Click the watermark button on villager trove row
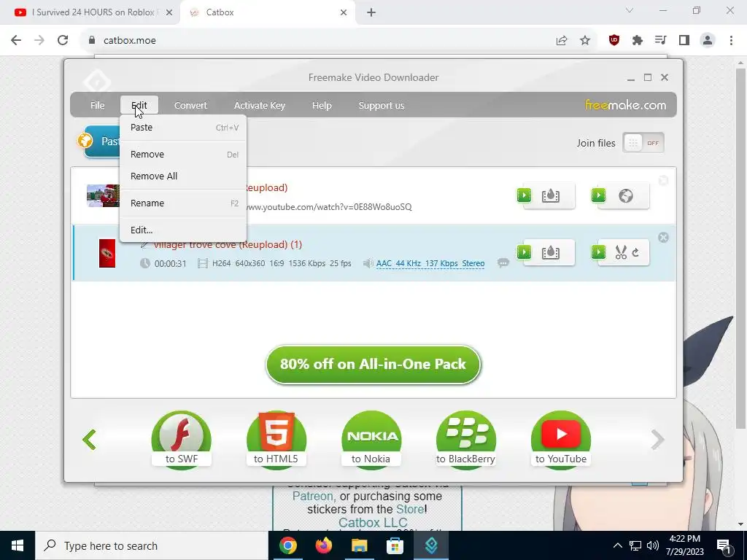The width and height of the screenshot is (747, 560). pyautogui.click(x=546, y=252)
